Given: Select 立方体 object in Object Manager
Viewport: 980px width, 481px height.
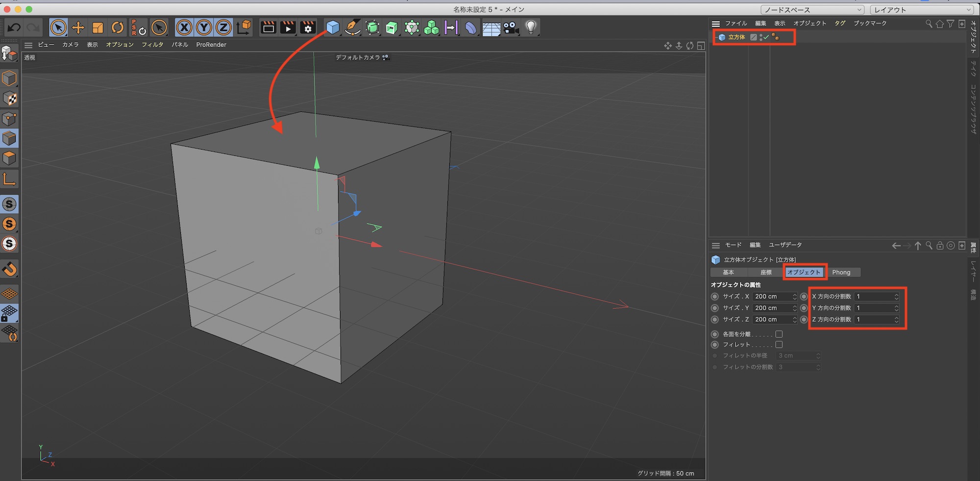Looking at the screenshot, I should [736, 37].
